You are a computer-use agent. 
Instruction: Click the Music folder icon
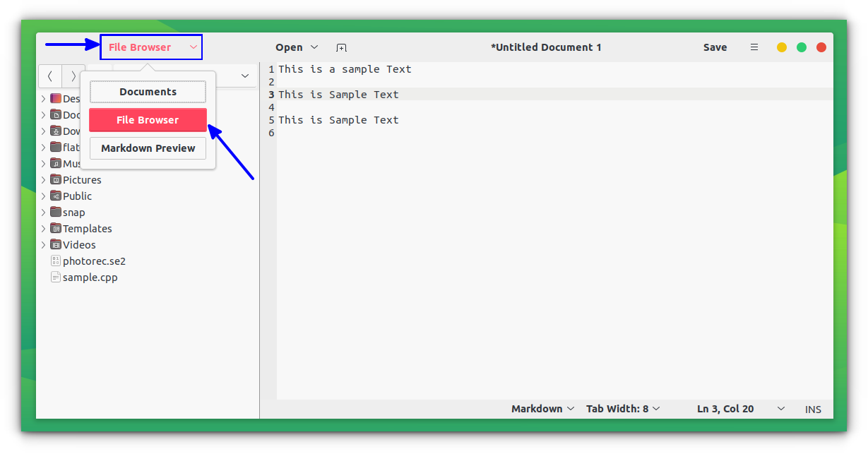pos(55,163)
